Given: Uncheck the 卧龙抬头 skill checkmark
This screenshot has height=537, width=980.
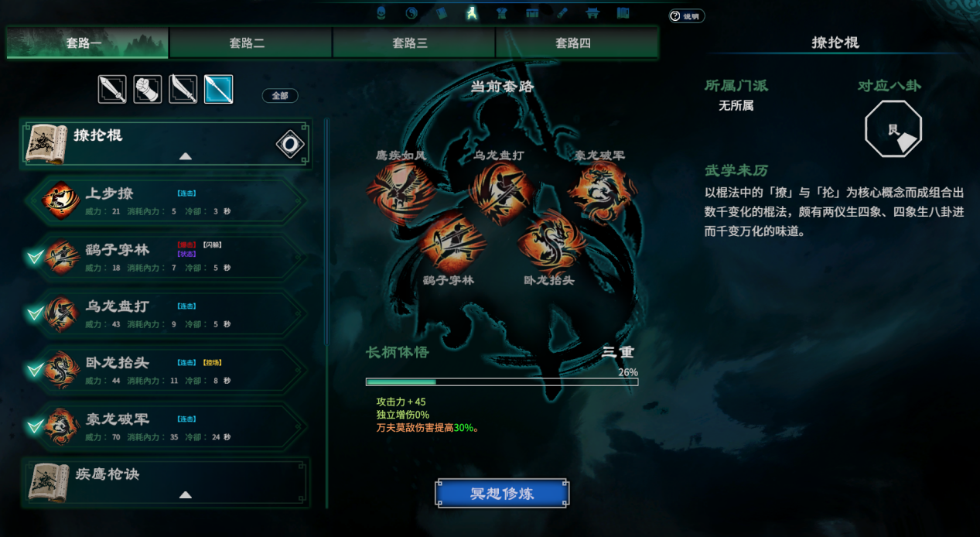Looking at the screenshot, I should click(34, 371).
